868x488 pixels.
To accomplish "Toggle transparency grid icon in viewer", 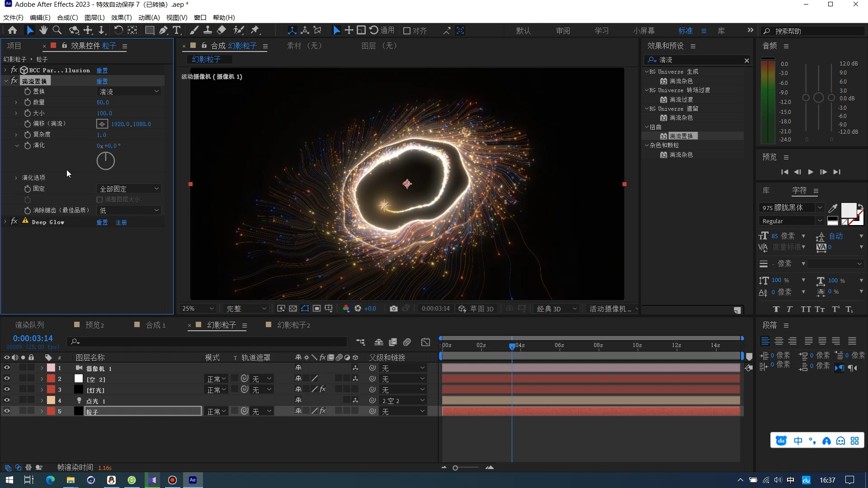I will click(293, 309).
